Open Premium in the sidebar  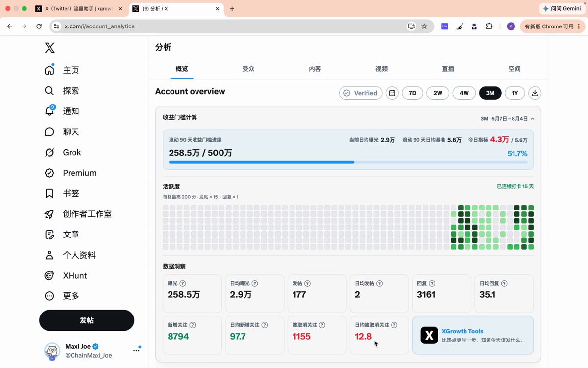pos(70,173)
